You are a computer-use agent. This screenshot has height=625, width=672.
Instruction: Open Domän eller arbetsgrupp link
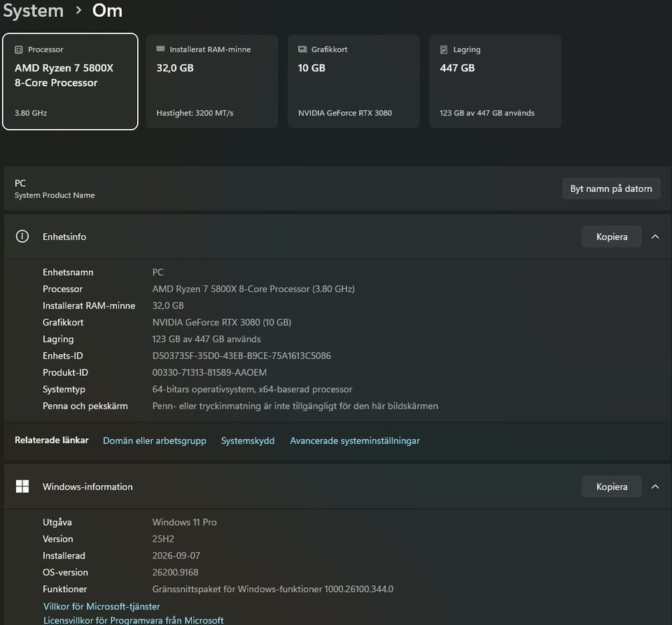pyautogui.click(x=154, y=440)
